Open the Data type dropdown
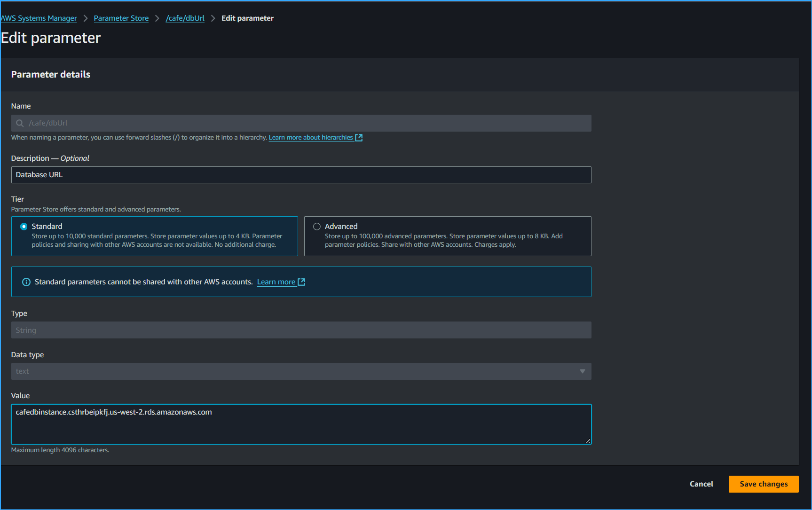 click(301, 371)
